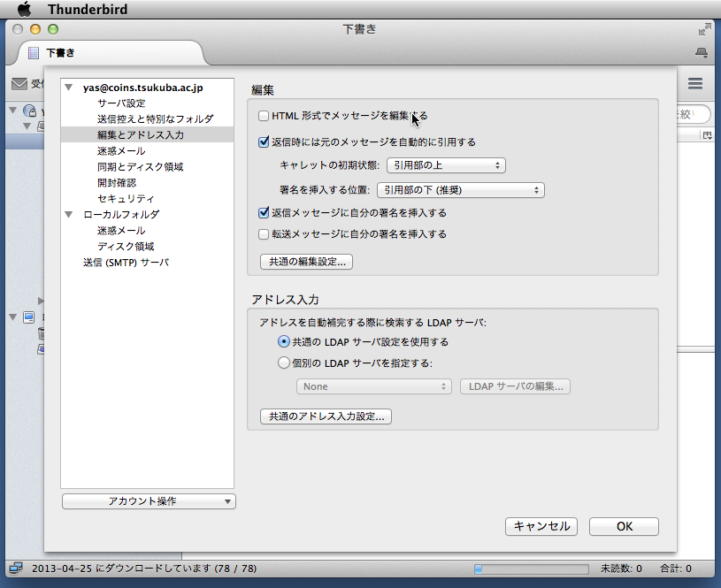Open the アカウント操作 dropdown menu
The image size is (721, 588).
(149, 501)
